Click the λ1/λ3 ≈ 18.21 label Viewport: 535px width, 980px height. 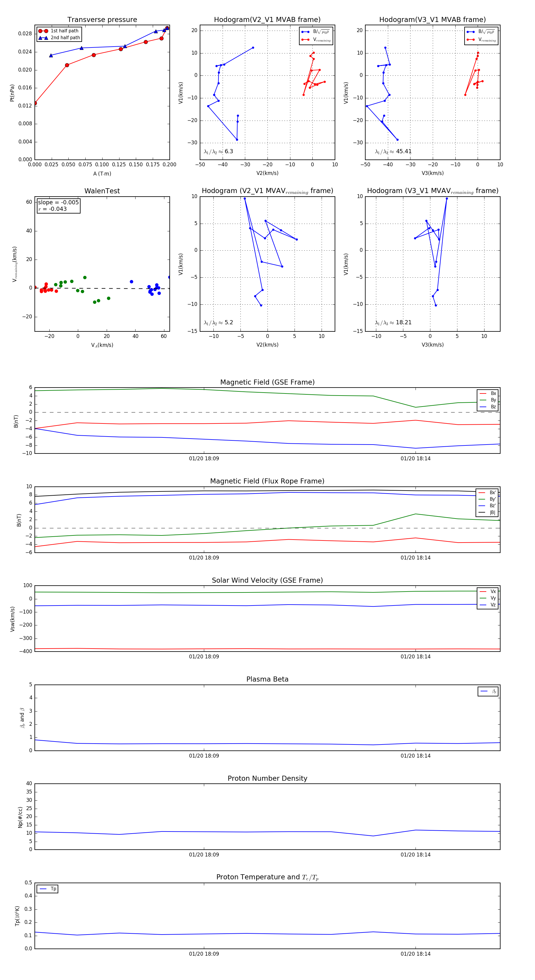393,323
